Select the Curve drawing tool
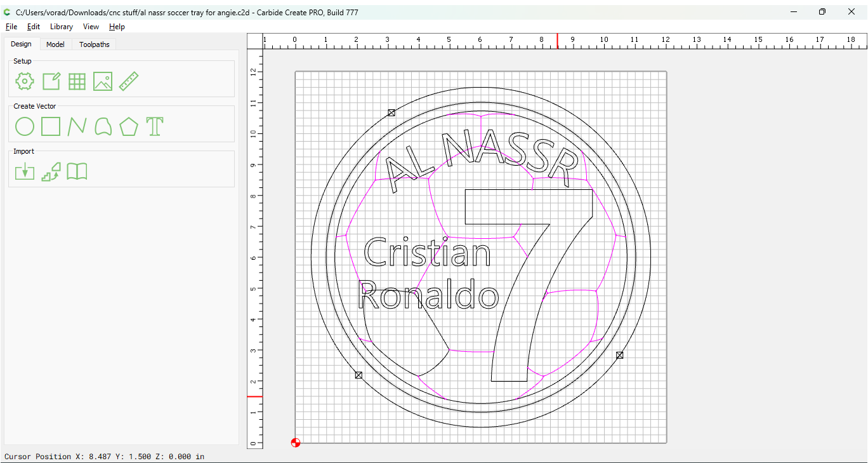The width and height of the screenshot is (868, 463). pyautogui.click(x=103, y=126)
